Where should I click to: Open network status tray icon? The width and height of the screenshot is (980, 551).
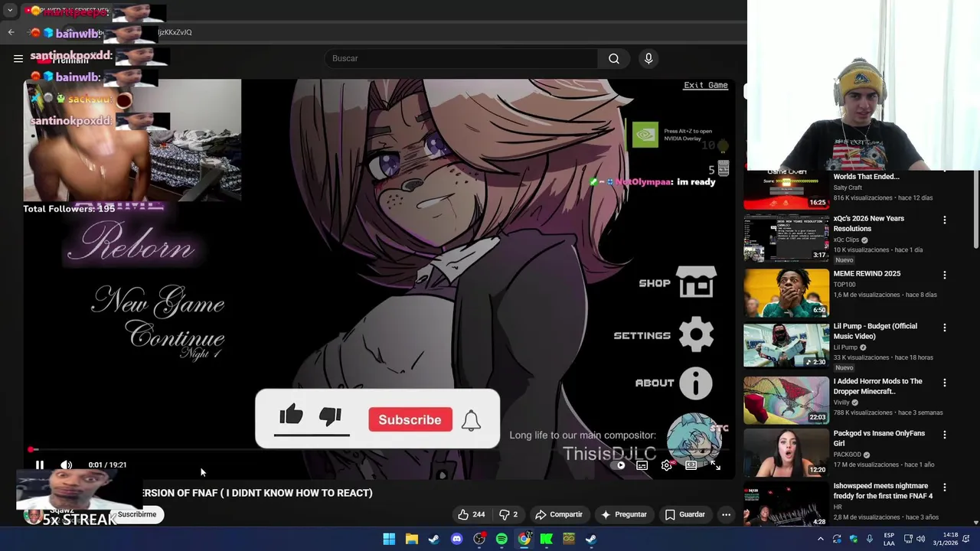pos(908,539)
